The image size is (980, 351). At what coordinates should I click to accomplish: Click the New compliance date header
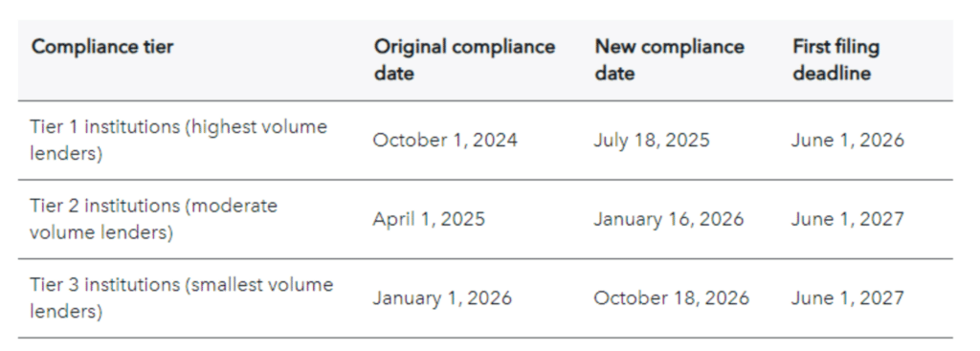tap(669, 60)
